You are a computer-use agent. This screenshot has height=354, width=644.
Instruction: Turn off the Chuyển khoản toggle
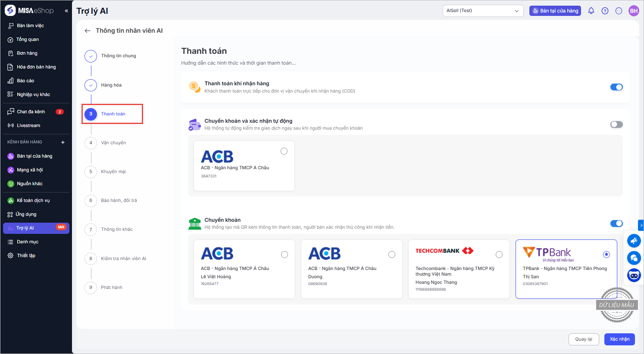[x=616, y=224]
